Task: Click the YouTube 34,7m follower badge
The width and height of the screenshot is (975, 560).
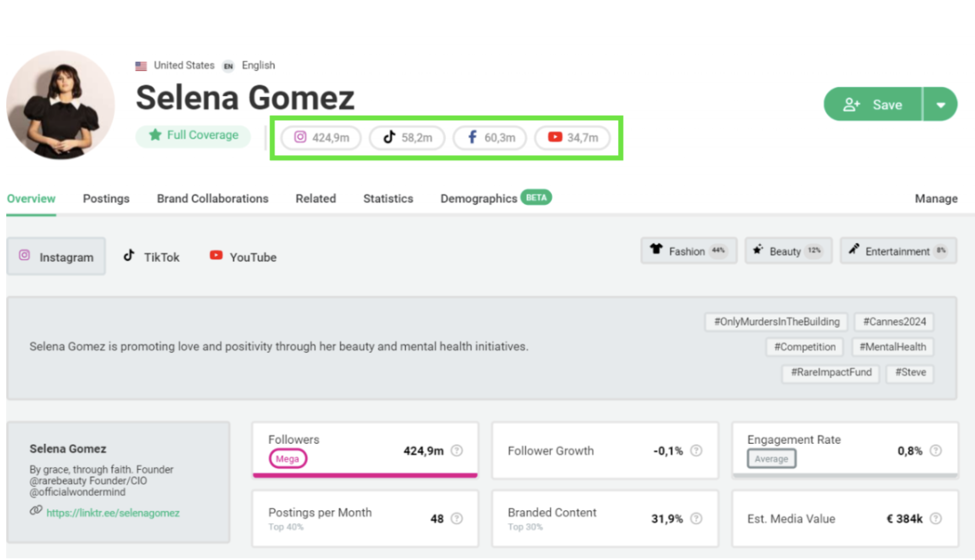Action: tap(572, 138)
